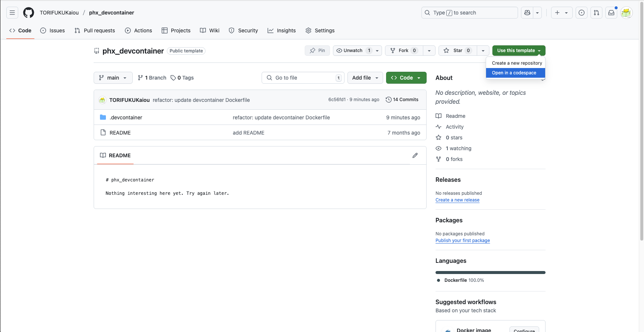Image resolution: width=644 pixels, height=332 pixels.
Task: Open the Add file dropdown
Action: pos(365,78)
